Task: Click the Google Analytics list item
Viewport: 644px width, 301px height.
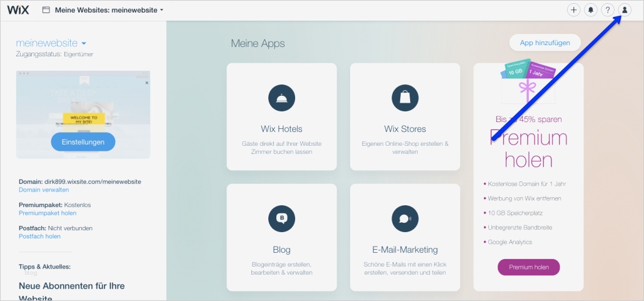Action: (510, 242)
